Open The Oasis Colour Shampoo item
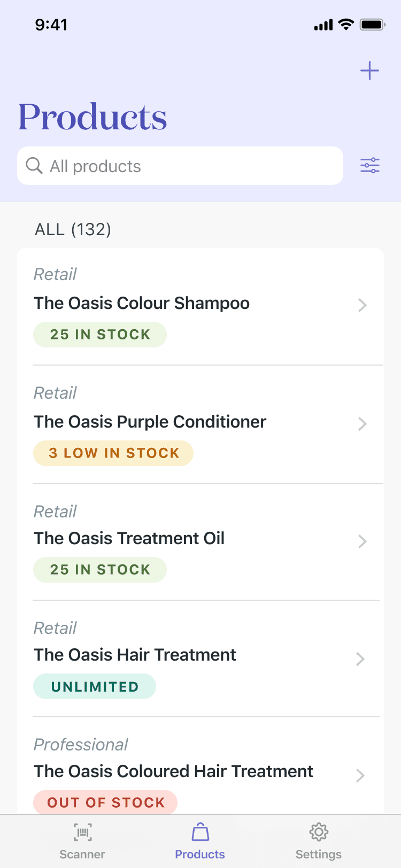This screenshot has width=401, height=868. [x=200, y=306]
